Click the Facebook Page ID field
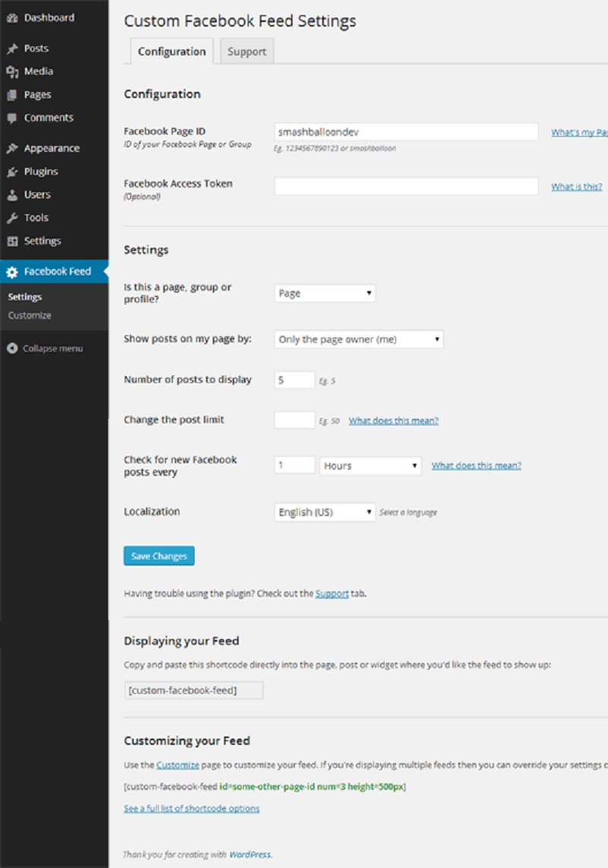 pos(406,131)
